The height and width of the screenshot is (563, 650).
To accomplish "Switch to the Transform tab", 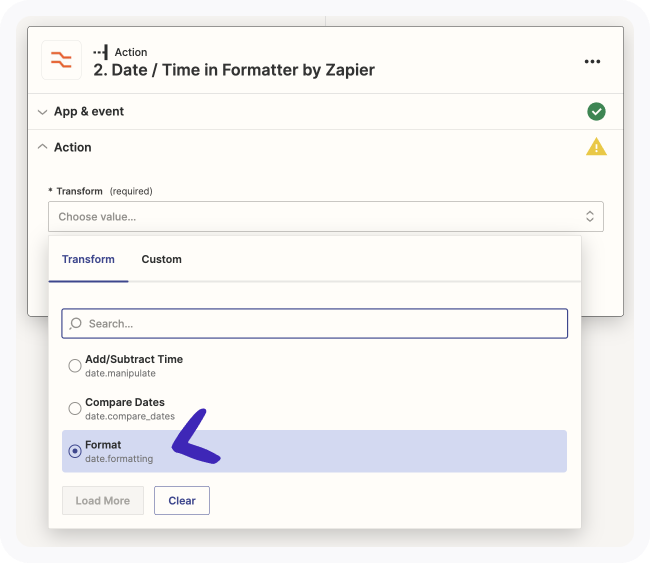I will pyautogui.click(x=88, y=259).
